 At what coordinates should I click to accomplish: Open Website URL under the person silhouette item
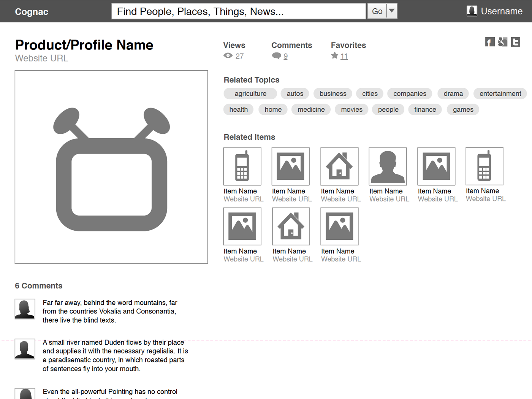click(x=389, y=199)
